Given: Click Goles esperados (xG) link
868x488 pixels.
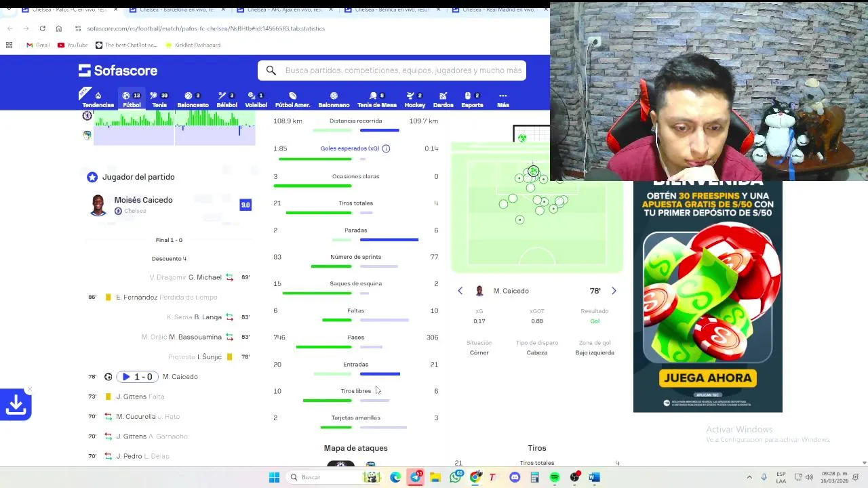Looking at the screenshot, I should point(350,148).
